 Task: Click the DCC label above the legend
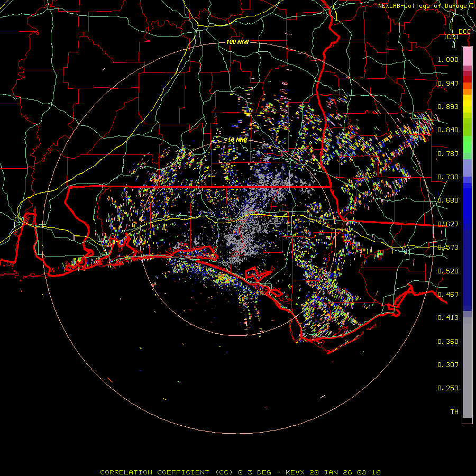tap(464, 32)
